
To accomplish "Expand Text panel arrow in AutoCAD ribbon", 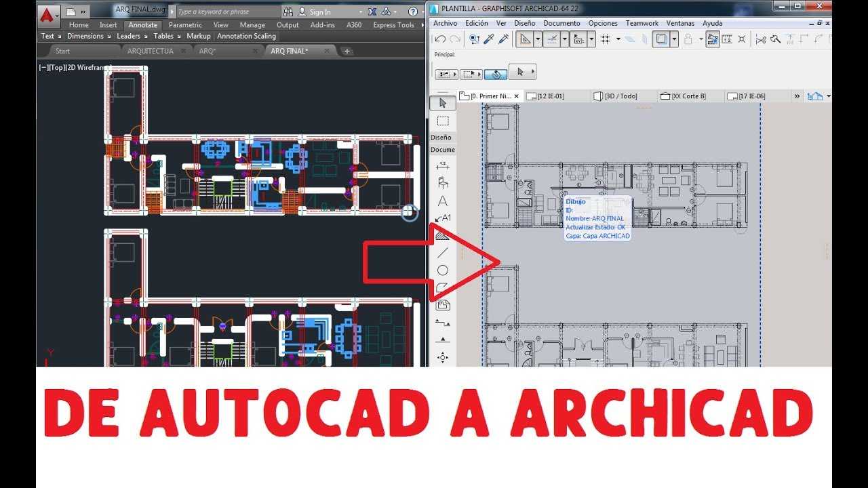I will (59, 36).
